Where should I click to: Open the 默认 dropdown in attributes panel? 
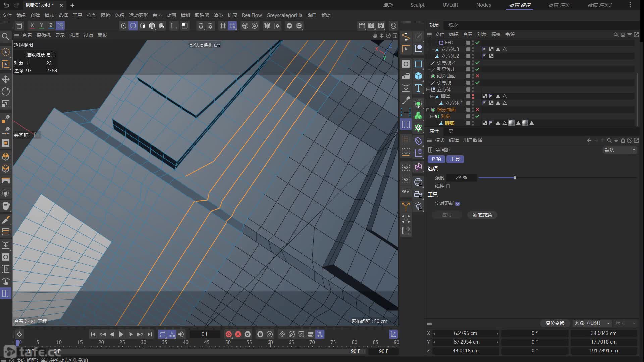pyautogui.click(x=620, y=150)
